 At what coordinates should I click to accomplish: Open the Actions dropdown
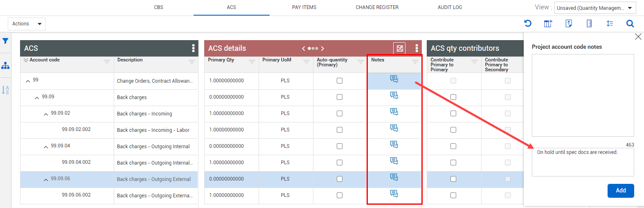click(27, 24)
